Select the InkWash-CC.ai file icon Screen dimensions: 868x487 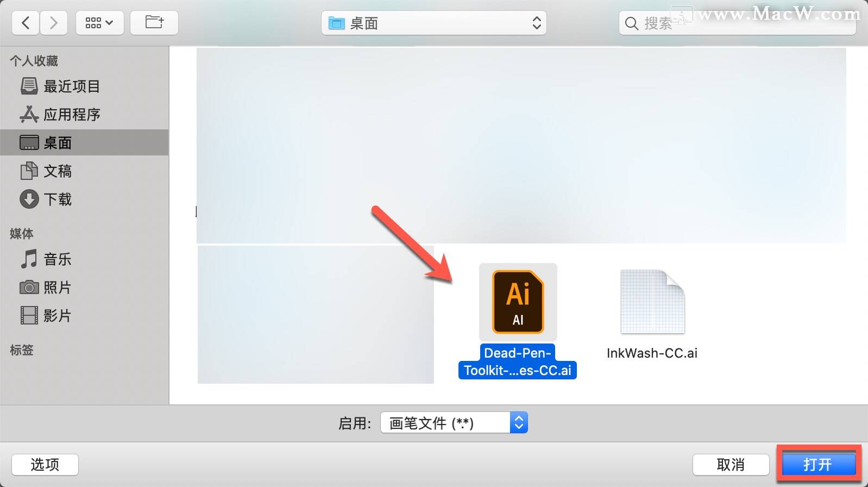(652, 302)
